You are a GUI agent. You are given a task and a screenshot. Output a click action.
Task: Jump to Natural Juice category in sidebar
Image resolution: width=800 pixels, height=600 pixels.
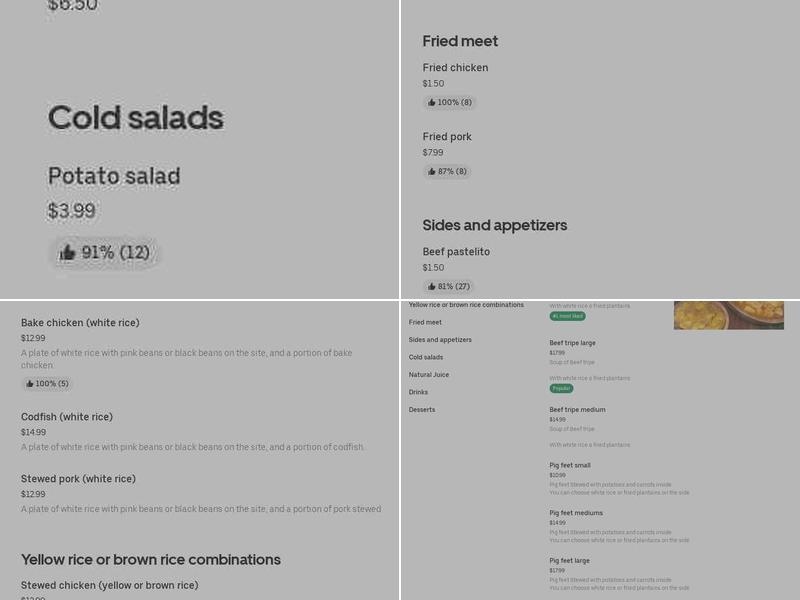click(429, 375)
